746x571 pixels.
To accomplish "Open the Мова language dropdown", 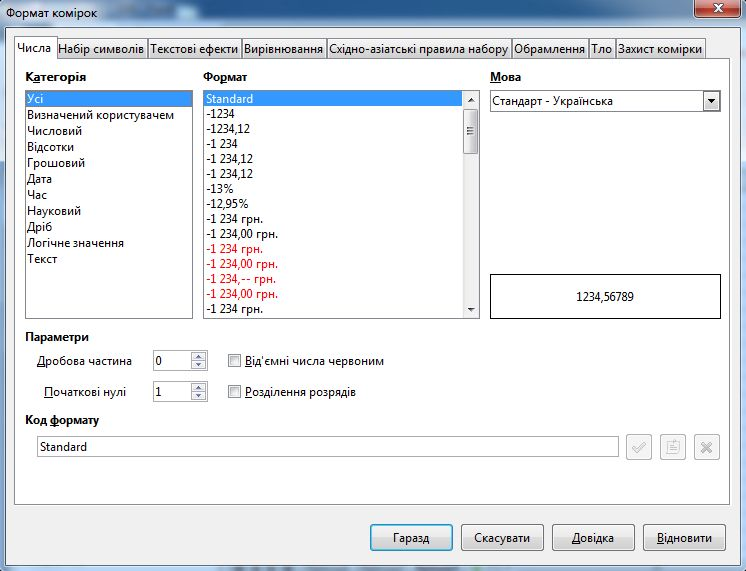I will (x=711, y=101).
